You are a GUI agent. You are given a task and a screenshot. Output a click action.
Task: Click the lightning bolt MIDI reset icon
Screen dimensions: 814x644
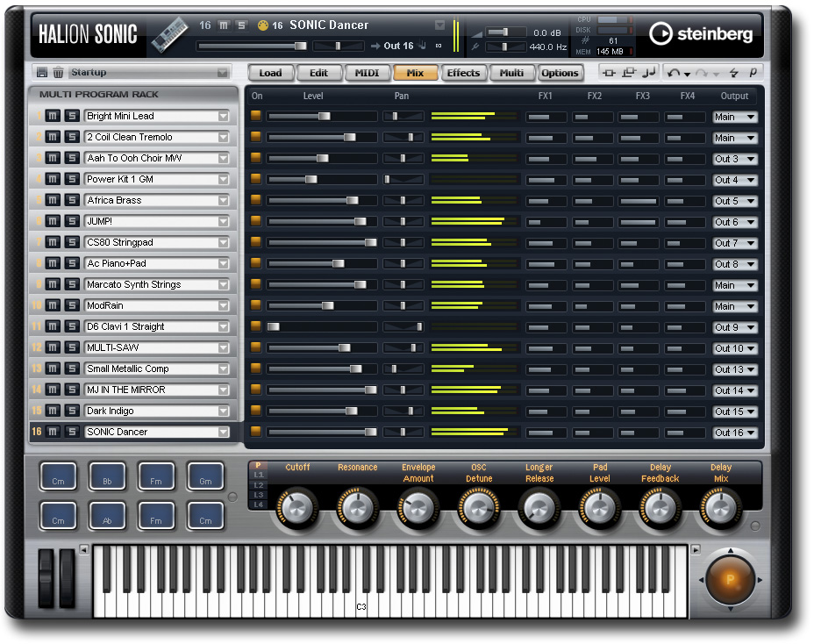733,73
